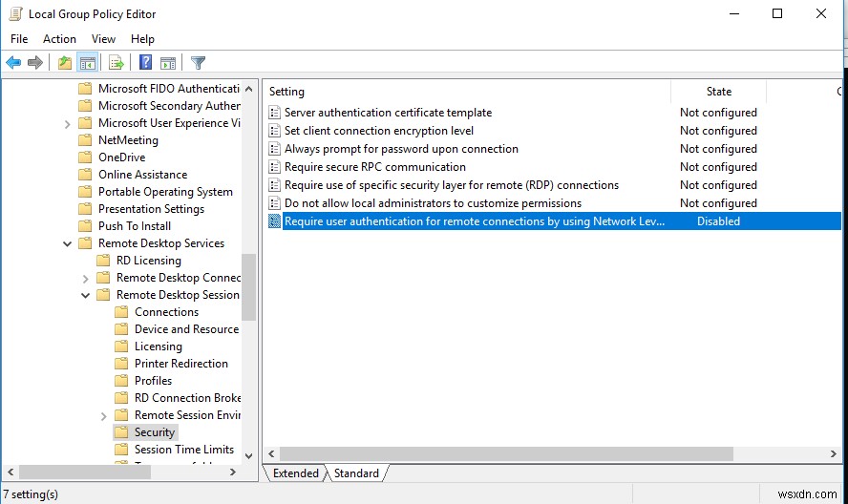This screenshot has height=504, width=848.
Task: Click the Disabled state of selected policy
Action: pos(718,221)
